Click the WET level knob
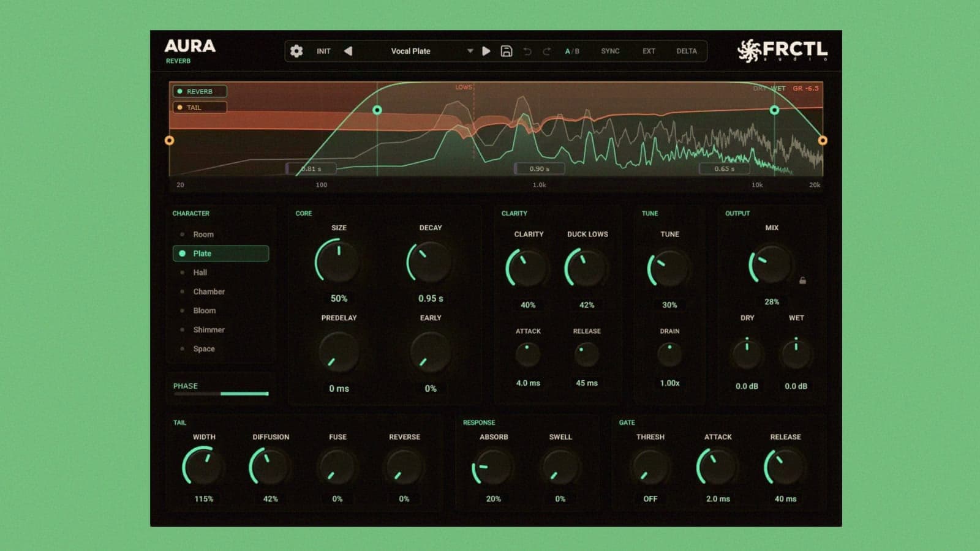Screen dimensions: 980x551 click(796, 353)
